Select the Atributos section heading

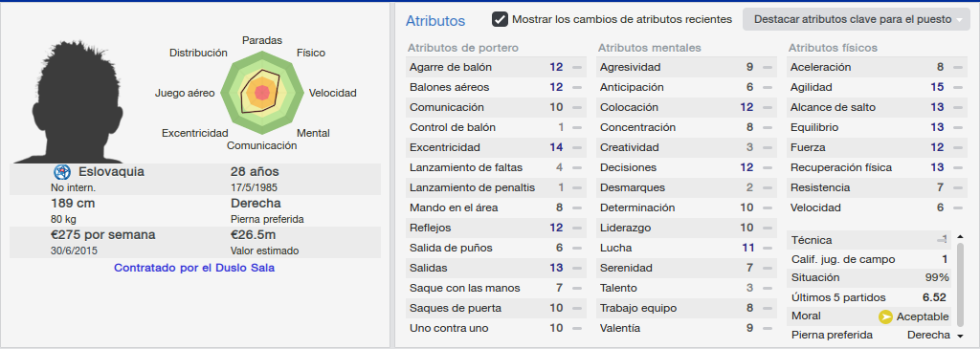coord(435,21)
